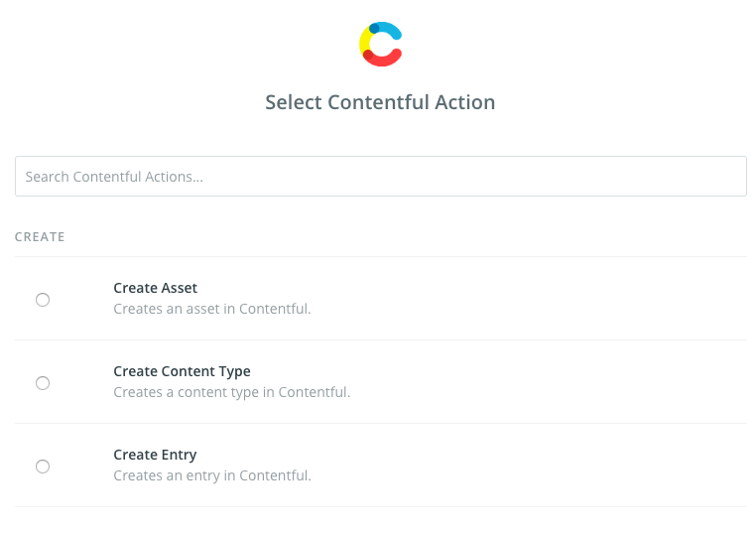756x536 pixels.
Task: Click the "Create Content Type" action title
Action: pyautogui.click(x=182, y=371)
